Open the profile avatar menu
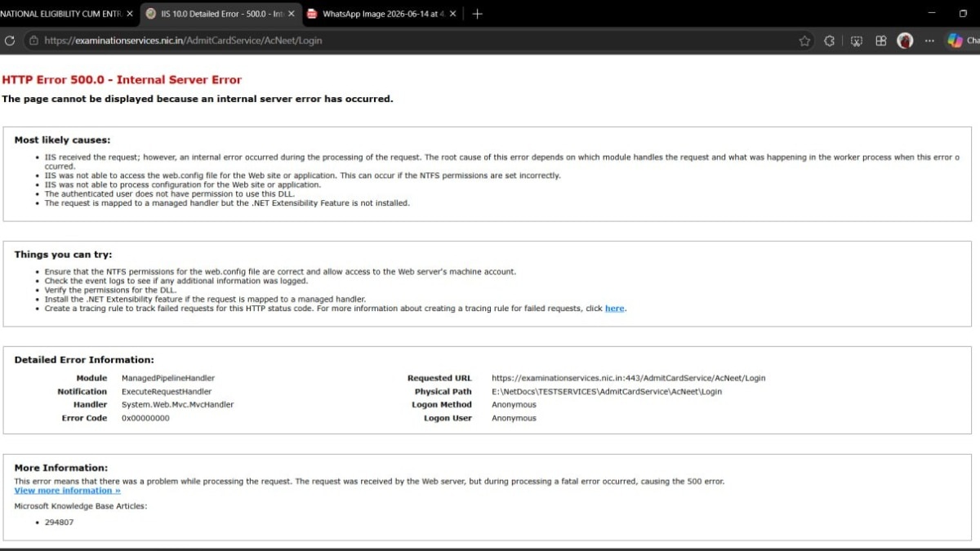This screenshot has width=980, height=551. (905, 40)
